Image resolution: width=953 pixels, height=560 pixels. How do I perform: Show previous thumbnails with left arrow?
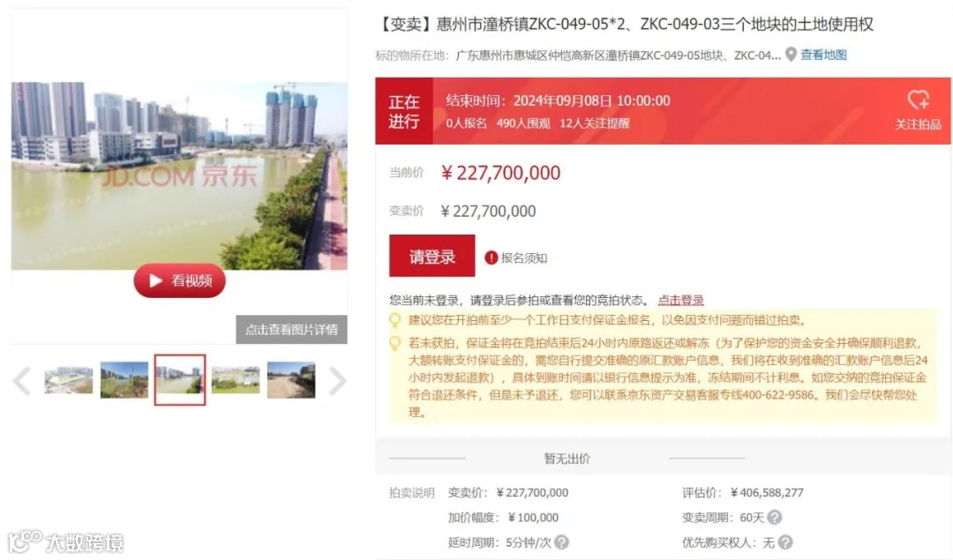(x=22, y=381)
